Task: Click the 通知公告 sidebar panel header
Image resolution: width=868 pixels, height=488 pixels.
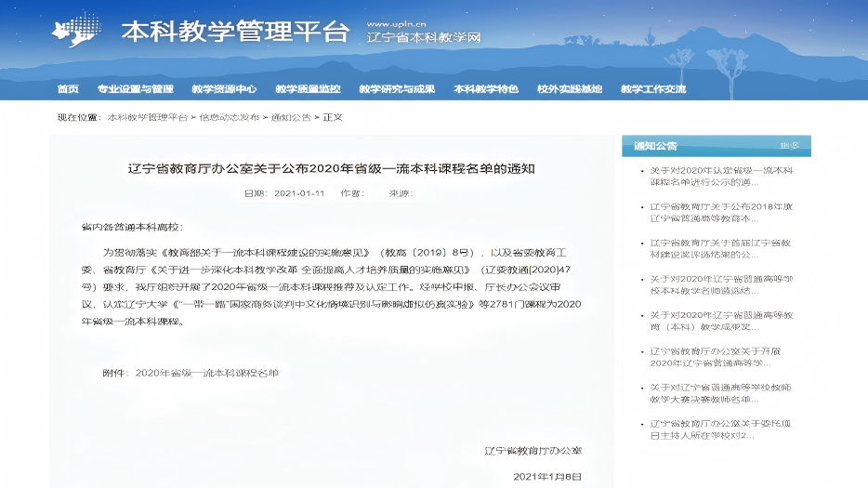Action: point(717,146)
